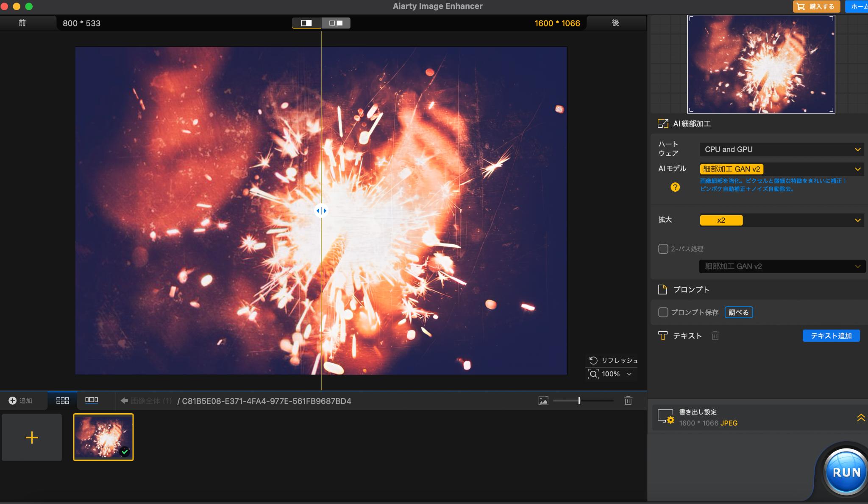Click the back arrow to 画像全体
The image size is (868, 504).
pyautogui.click(x=124, y=400)
